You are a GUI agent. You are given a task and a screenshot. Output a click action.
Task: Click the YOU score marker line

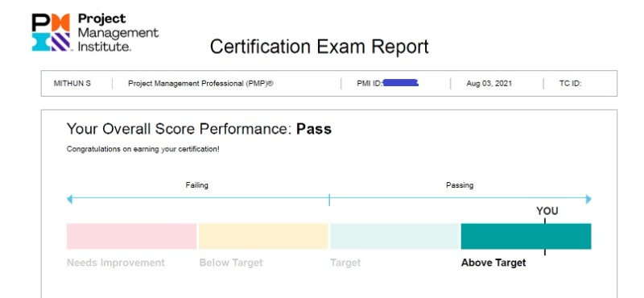(545, 237)
